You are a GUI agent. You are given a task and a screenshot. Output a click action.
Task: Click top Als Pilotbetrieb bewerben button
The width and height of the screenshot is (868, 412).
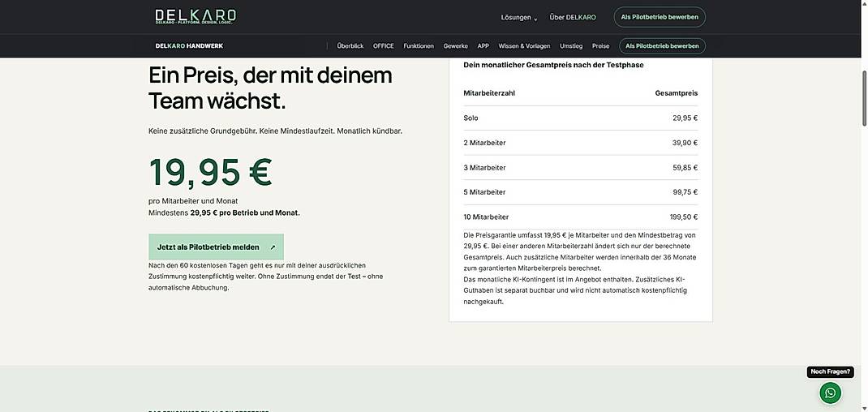[x=660, y=17]
